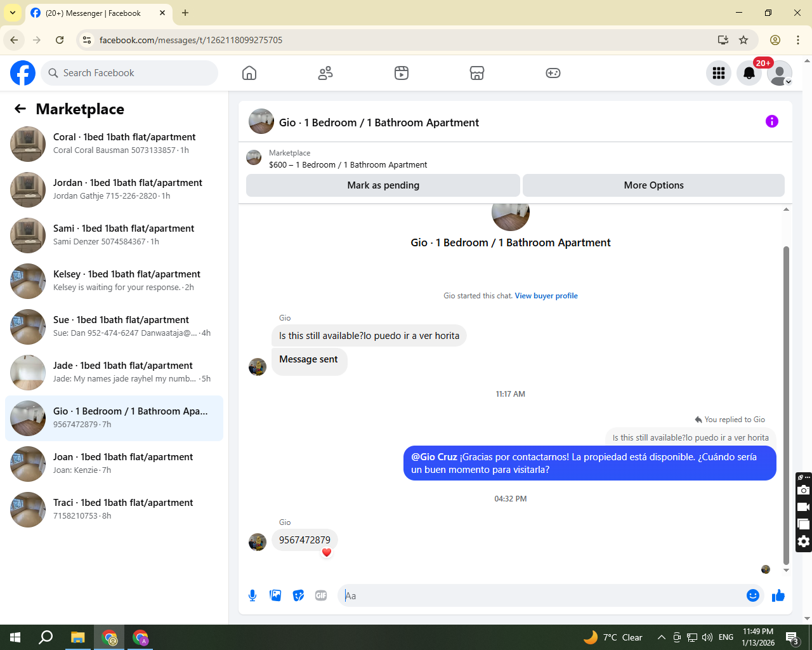
Task: Open File Explorer from the taskbar
Action: [x=77, y=637]
